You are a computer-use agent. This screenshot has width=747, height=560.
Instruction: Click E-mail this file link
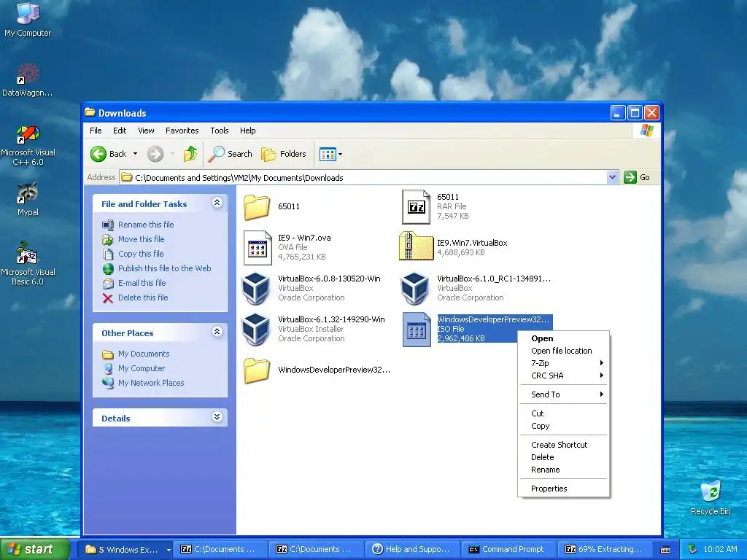142,283
